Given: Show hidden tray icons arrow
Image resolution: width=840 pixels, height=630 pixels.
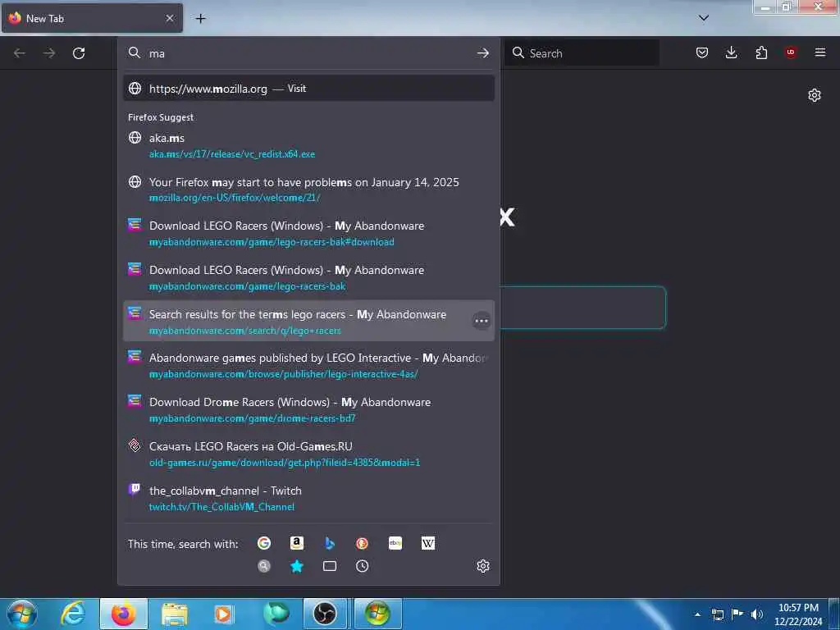Looking at the screenshot, I should [x=697, y=614].
